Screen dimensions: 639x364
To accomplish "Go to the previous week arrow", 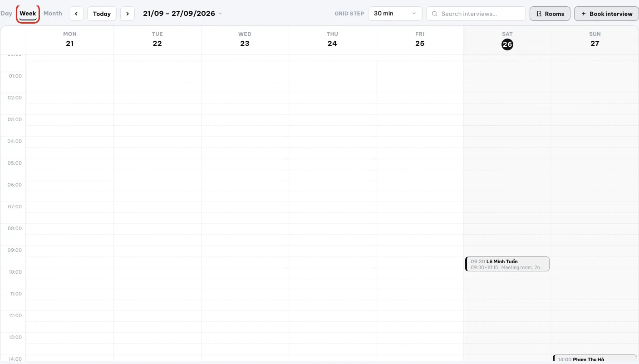I will click(76, 14).
